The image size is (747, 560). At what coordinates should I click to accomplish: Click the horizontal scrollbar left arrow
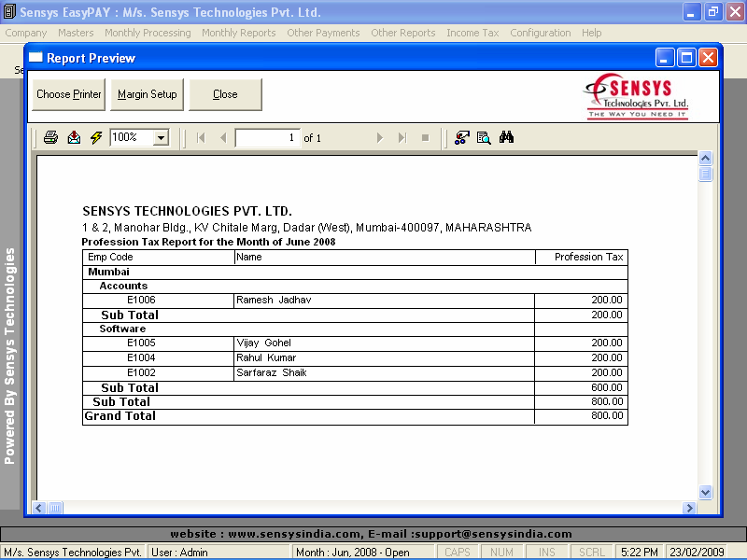click(x=39, y=508)
